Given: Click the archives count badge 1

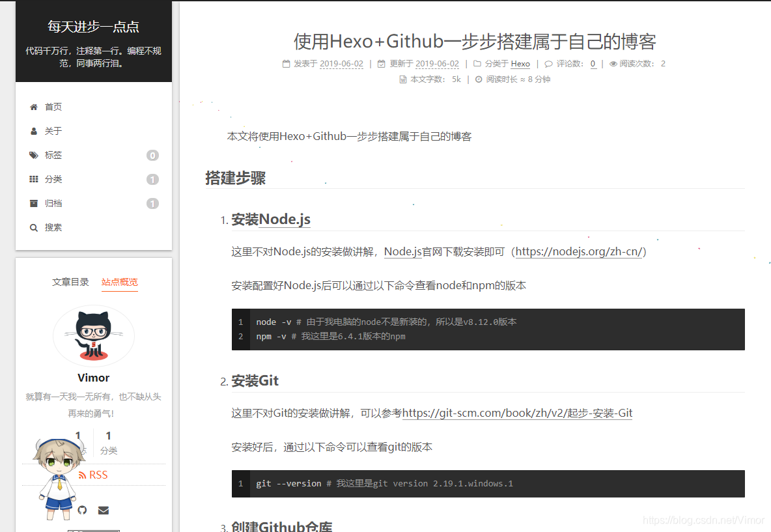Looking at the screenshot, I should [x=152, y=204].
